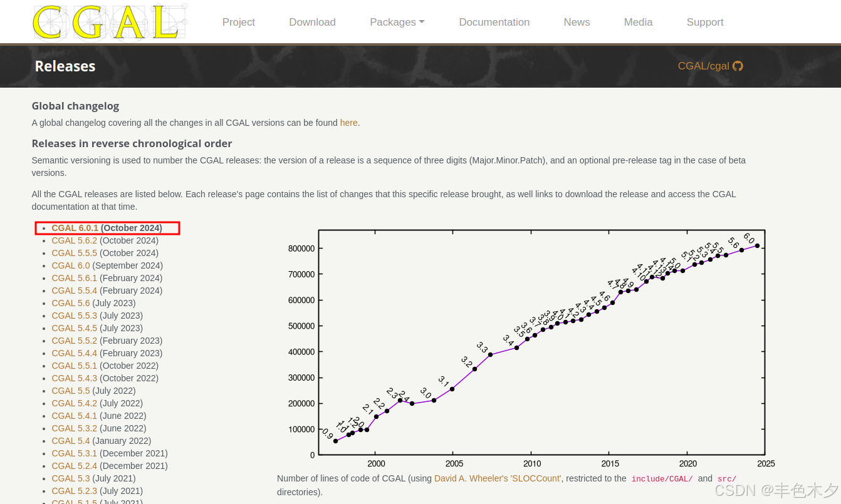Open the CGAL 5.5 release
The height and width of the screenshot is (504, 841).
click(71, 391)
